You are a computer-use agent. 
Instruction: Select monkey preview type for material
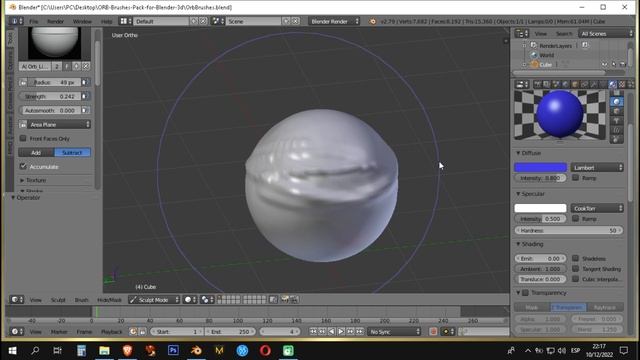pos(617,120)
